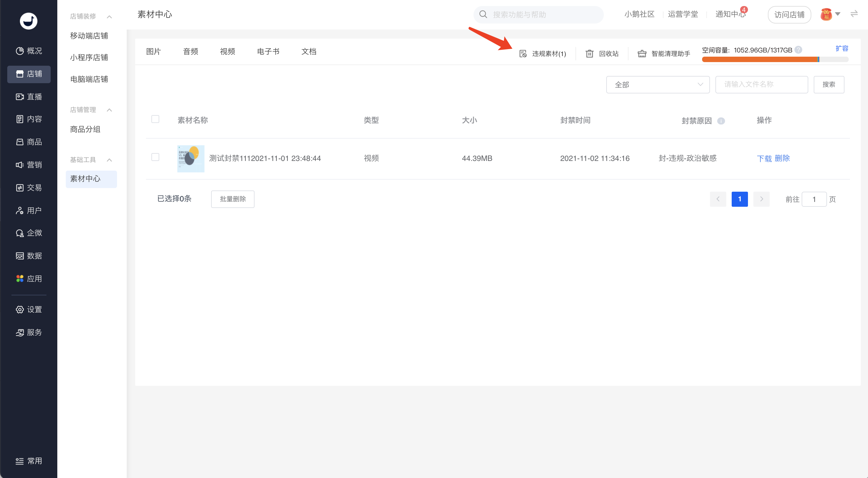Viewport: 868px width, 478px height.
Task: Click the 封-违规-政治敏感 ban reason text
Action: click(x=687, y=158)
